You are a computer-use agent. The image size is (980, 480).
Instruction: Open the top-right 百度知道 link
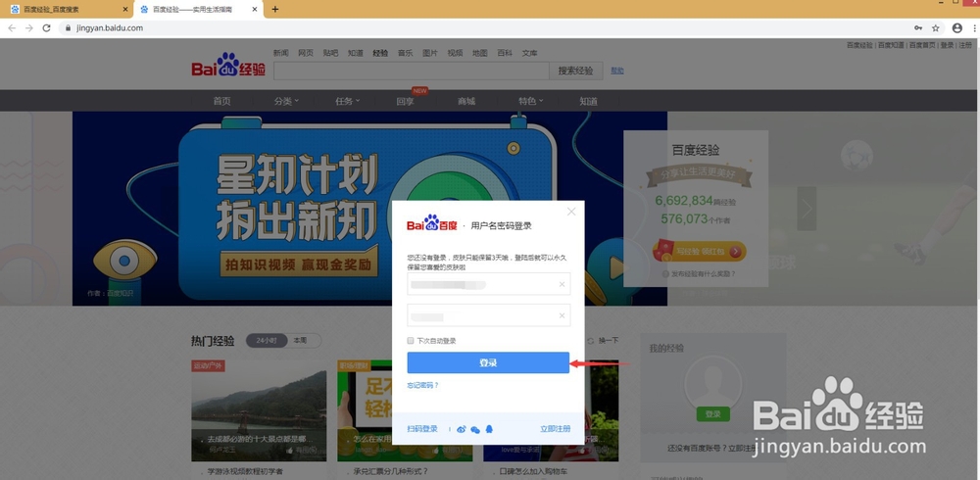[x=891, y=45]
